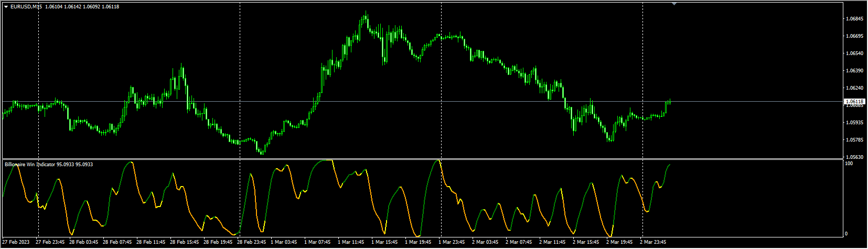This screenshot has width=868, height=249.
Task: Click the 1.05630 price axis label
Action: pyautogui.click(x=854, y=157)
